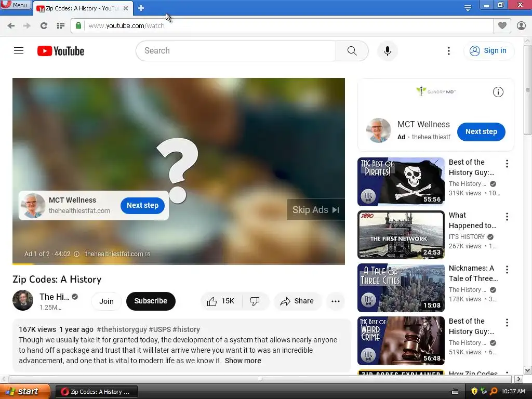Viewport: 532px width, 399px height.
Task: Click the YouTube logo
Action: (61, 51)
